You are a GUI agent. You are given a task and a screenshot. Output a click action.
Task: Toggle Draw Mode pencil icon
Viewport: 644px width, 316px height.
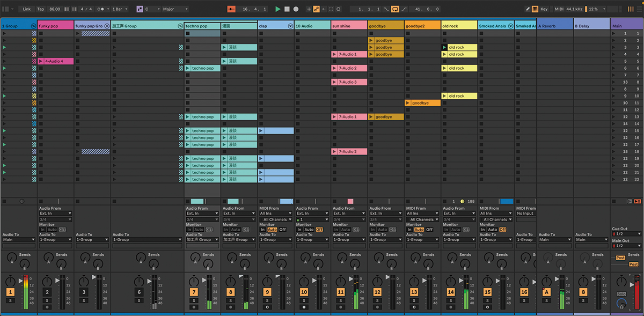click(x=528, y=9)
